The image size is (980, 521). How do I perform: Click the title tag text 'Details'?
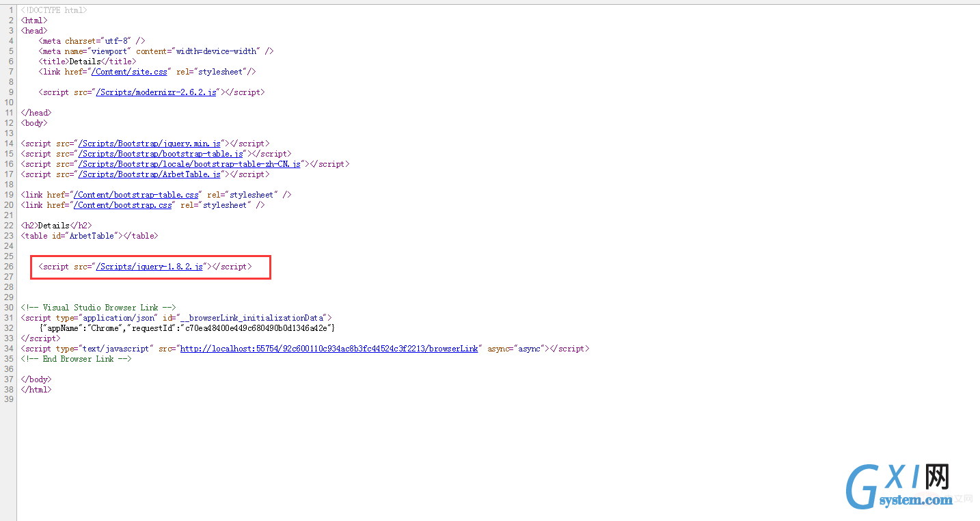(85, 62)
